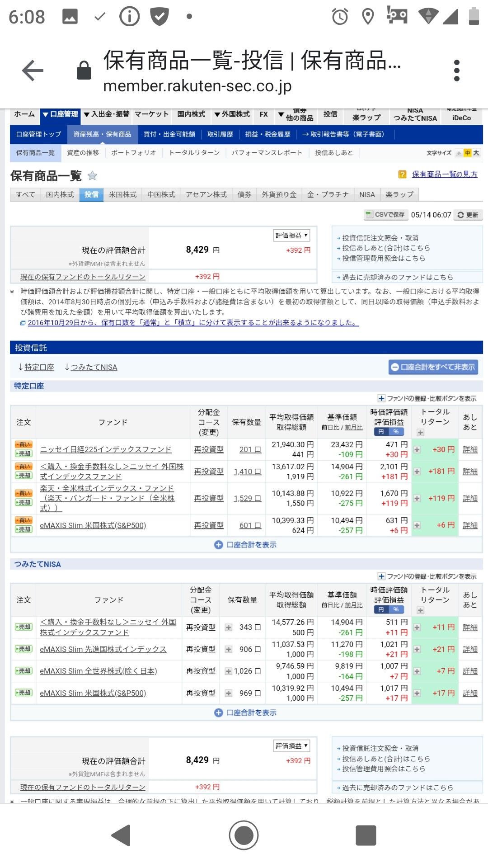Open 保有商品一覧の見方 help link
Image resolution: width=488 pixels, height=868 pixels.
445,175
